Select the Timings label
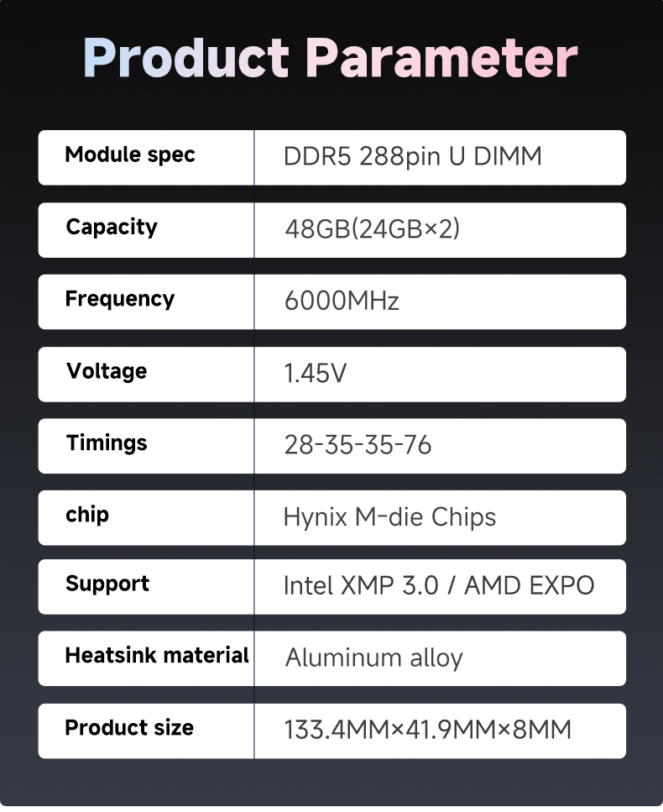663x812 pixels. tap(106, 443)
